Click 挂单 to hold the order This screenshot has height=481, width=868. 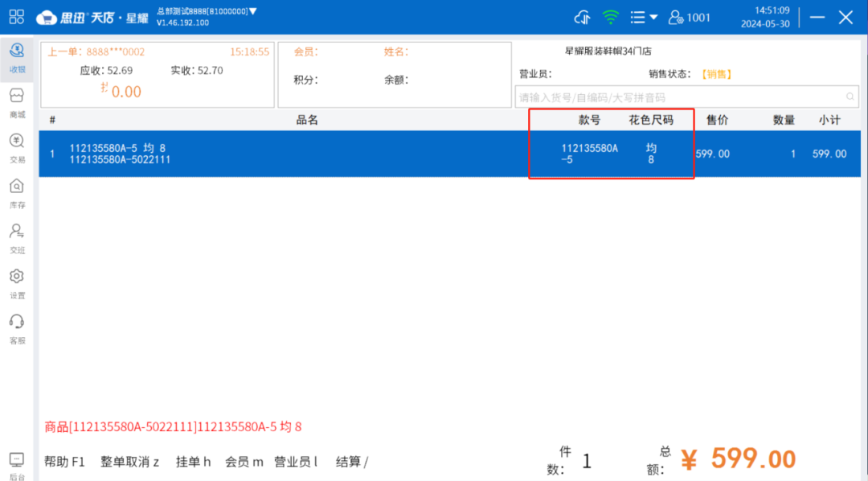(x=192, y=462)
